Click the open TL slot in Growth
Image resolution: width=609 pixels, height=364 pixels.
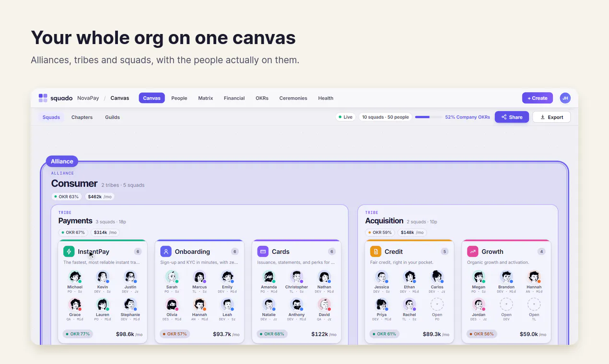click(x=534, y=304)
